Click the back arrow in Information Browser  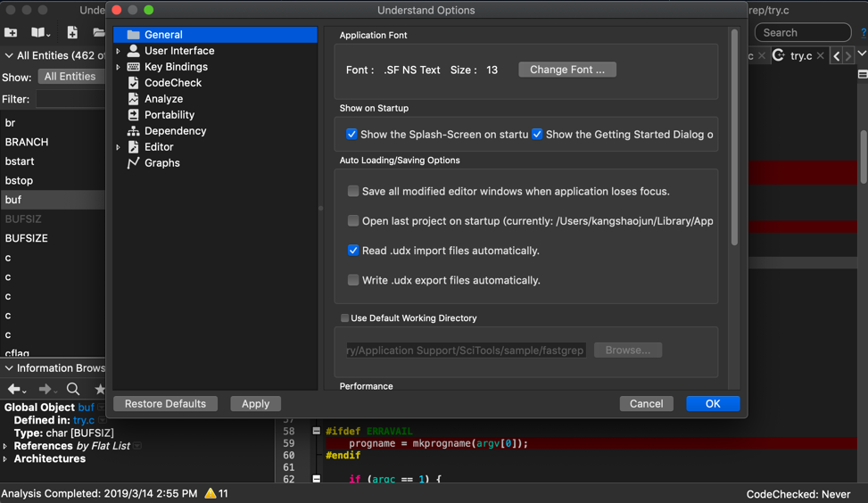point(14,389)
